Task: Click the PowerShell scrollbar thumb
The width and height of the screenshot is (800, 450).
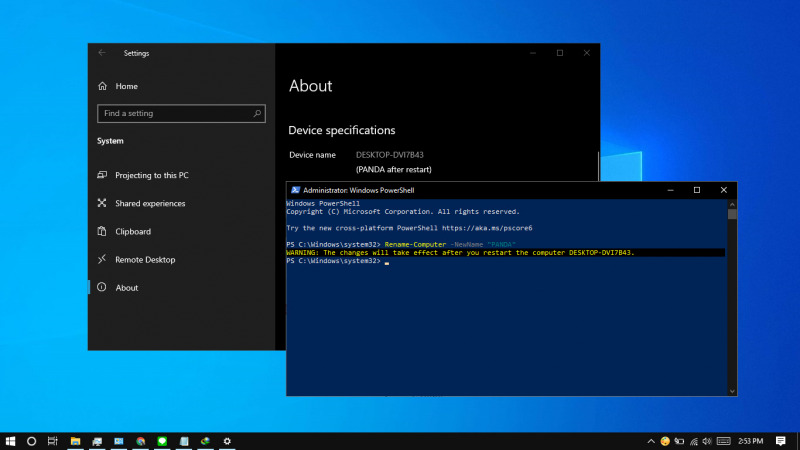Action: click(x=732, y=214)
